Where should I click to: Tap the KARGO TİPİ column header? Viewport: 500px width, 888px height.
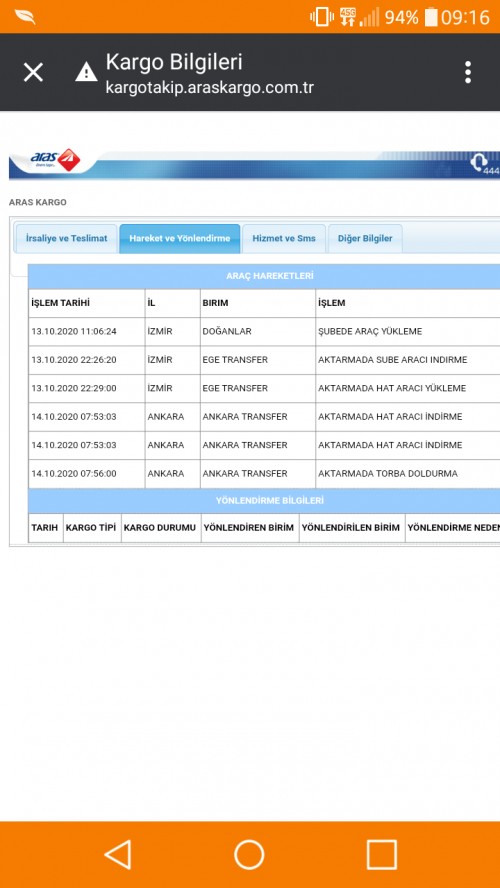point(91,527)
